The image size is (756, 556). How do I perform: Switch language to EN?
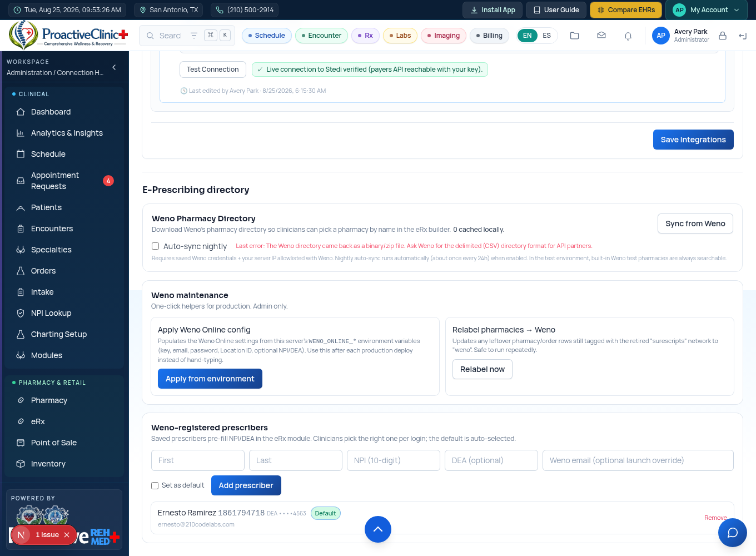[x=528, y=36]
